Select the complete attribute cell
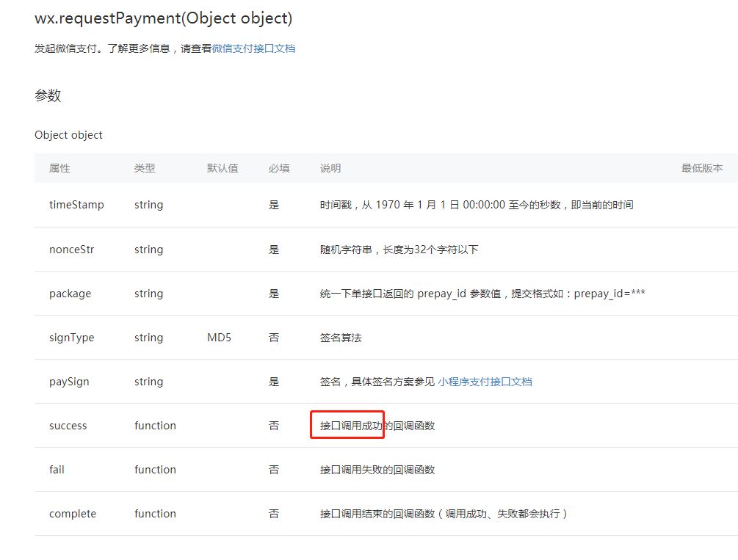 coord(73,514)
